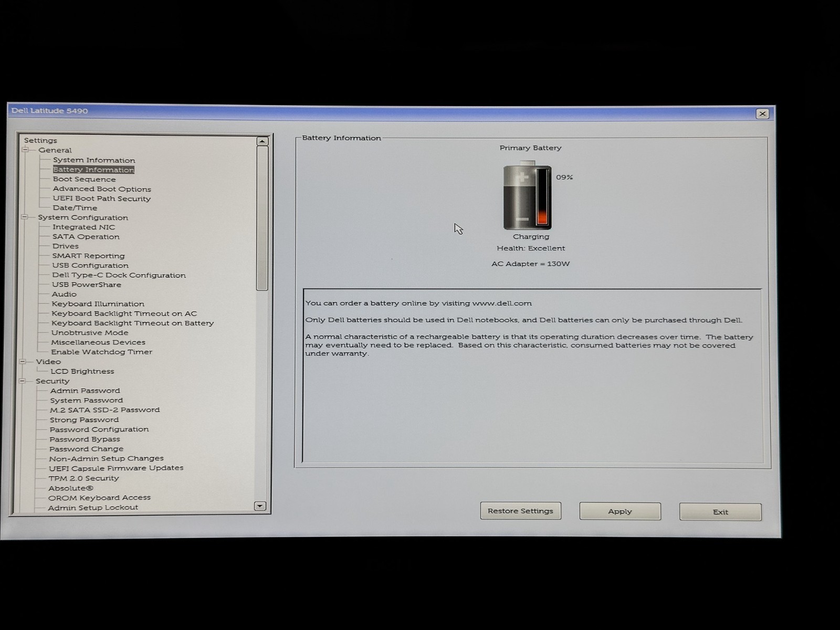Open Password Configuration page
840x630 pixels.
tap(99, 429)
